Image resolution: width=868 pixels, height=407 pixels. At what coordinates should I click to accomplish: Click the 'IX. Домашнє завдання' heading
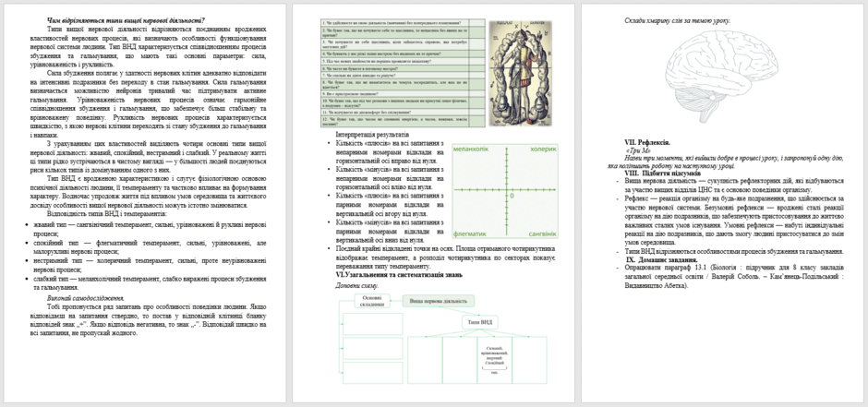pyautogui.click(x=661, y=259)
